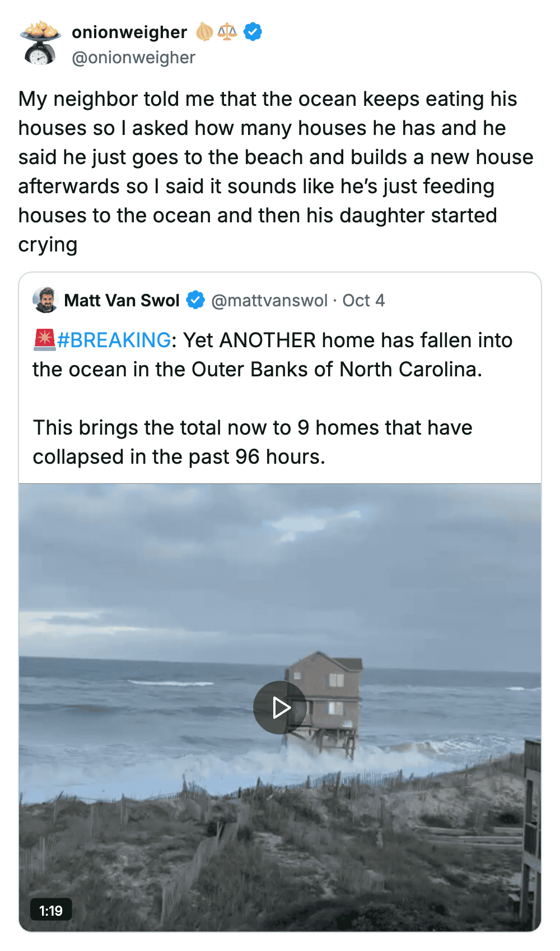Image resolution: width=560 pixels, height=951 pixels.
Task: Open the @onionweigher handle link
Action: coord(133,58)
